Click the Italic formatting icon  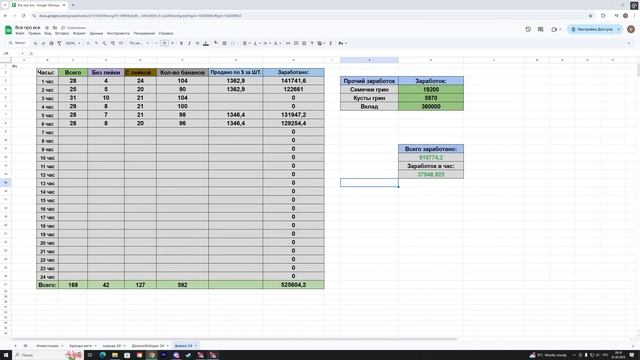pyautogui.click(x=189, y=43)
